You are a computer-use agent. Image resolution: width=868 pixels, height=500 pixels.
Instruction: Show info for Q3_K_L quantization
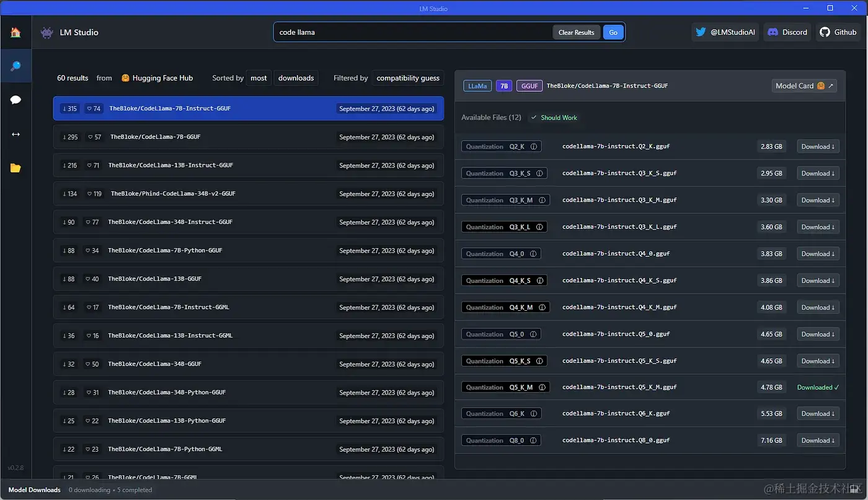tap(539, 227)
